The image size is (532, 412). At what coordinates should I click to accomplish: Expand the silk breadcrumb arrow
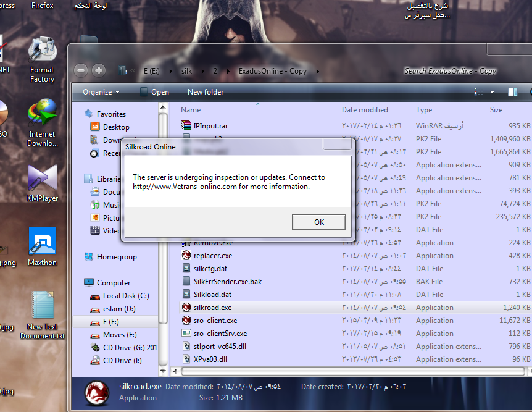[x=203, y=71]
